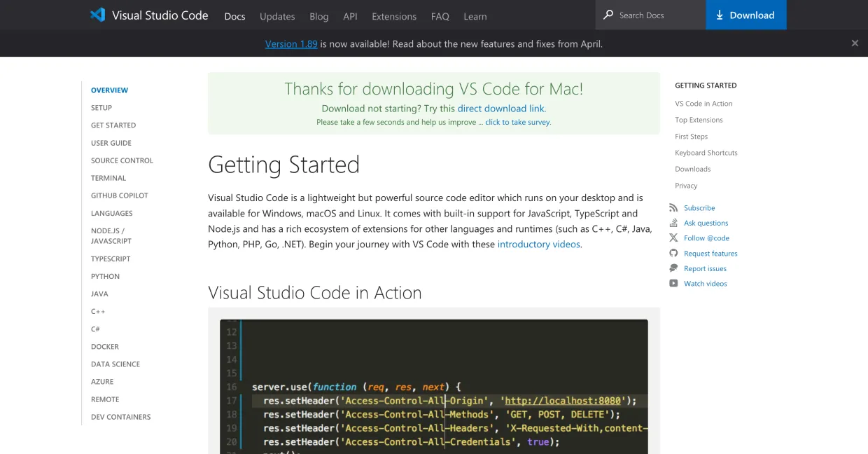Open the Data Science sidebar section

tap(115, 364)
